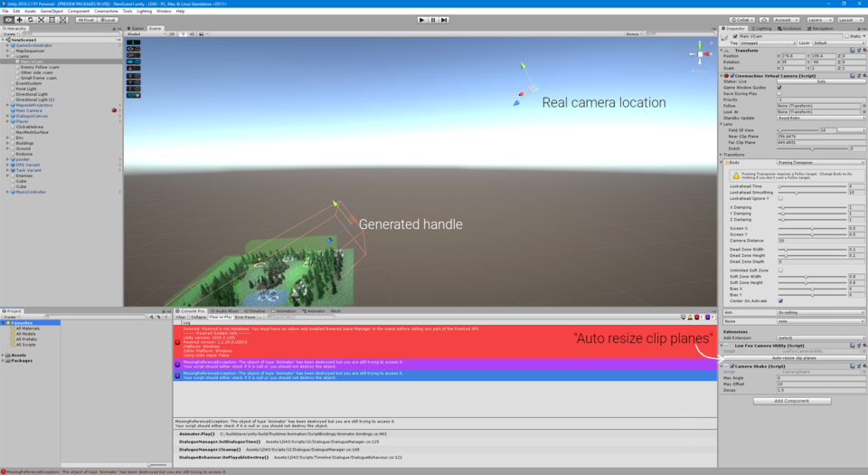Open the Layers dropdown
868x475 pixels.
pos(819,20)
